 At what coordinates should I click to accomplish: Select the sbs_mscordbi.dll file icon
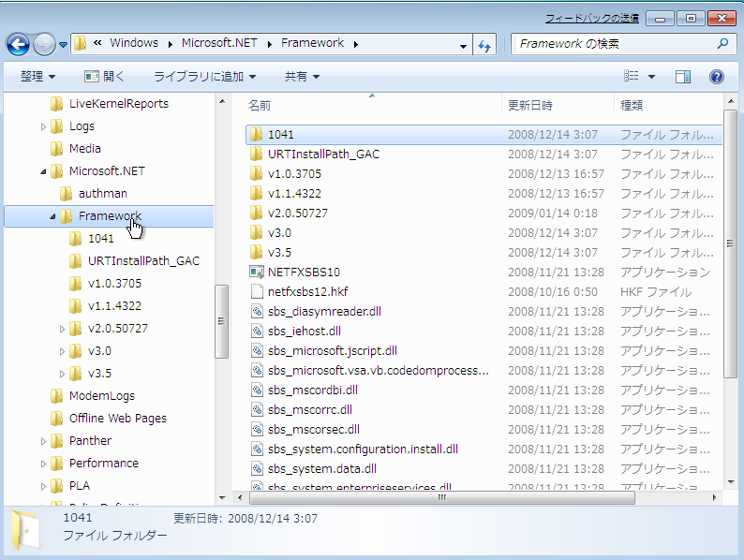click(257, 391)
